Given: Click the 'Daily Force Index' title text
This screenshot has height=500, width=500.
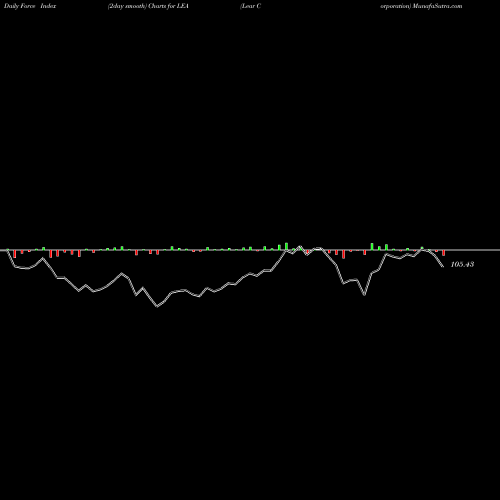Looking at the screenshot, I should point(30,6).
